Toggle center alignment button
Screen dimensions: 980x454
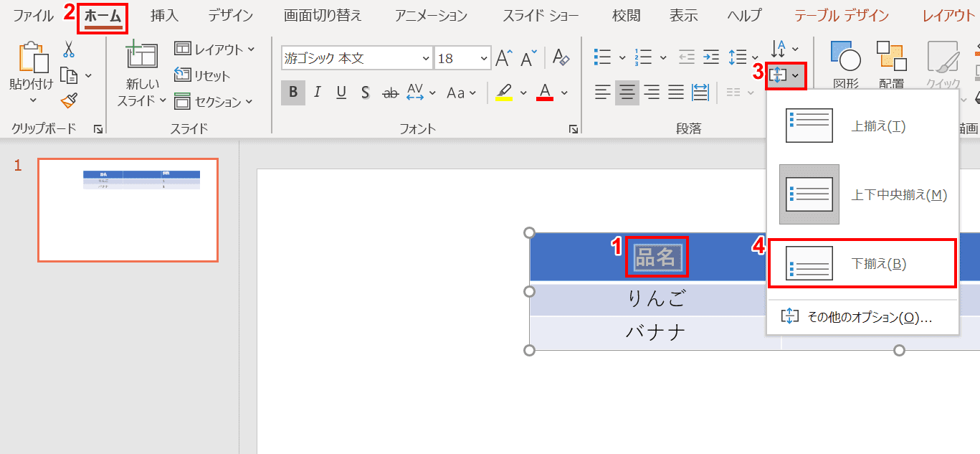[627, 92]
